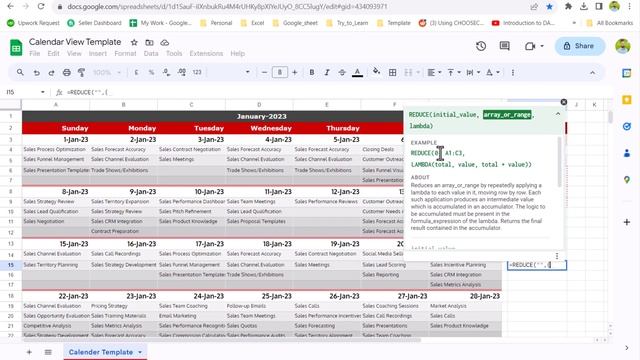Click the Share button

579,46
